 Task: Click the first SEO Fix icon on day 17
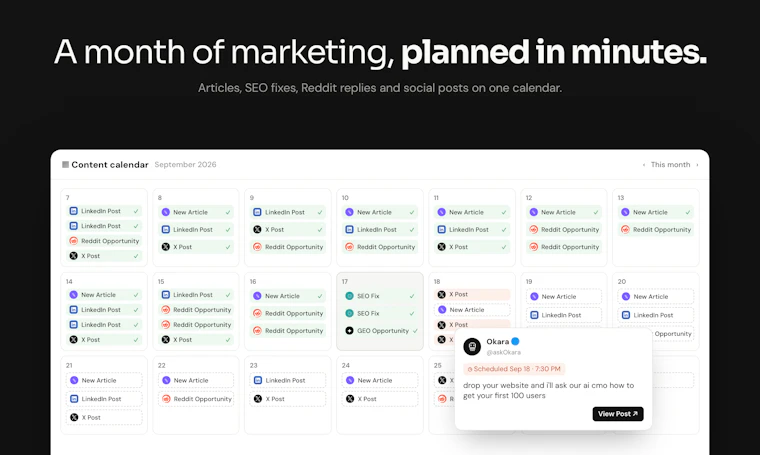[349, 296]
